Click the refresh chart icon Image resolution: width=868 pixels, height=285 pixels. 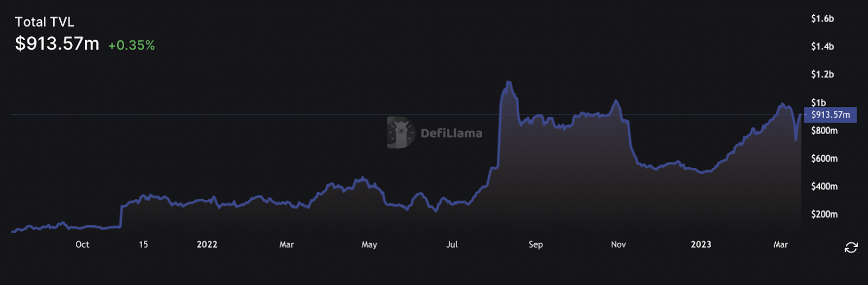click(851, 248)
